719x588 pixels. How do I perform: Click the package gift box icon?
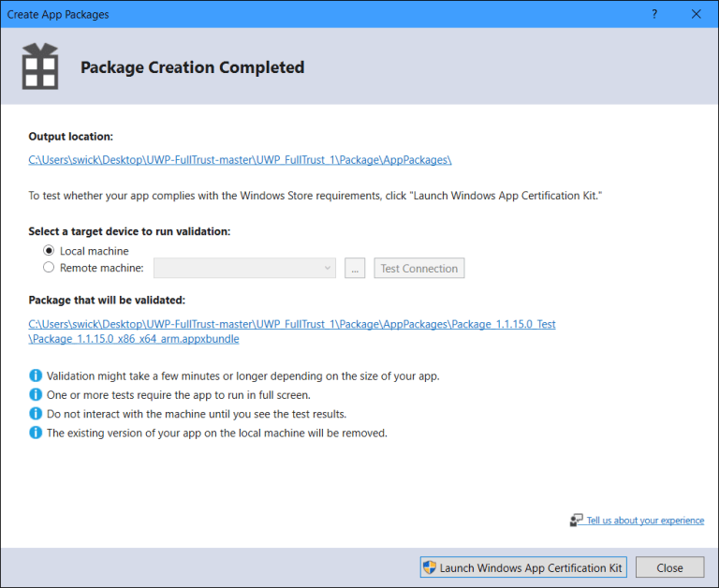[x=40, y=66]
